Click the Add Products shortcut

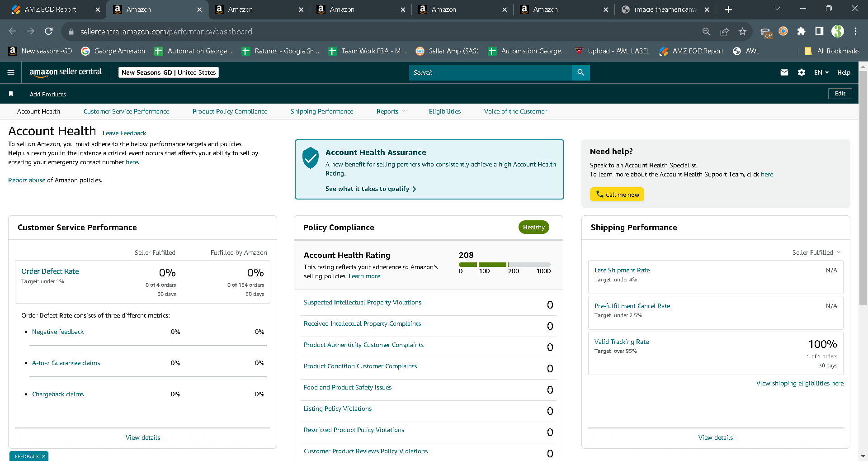tap(48, 94)
